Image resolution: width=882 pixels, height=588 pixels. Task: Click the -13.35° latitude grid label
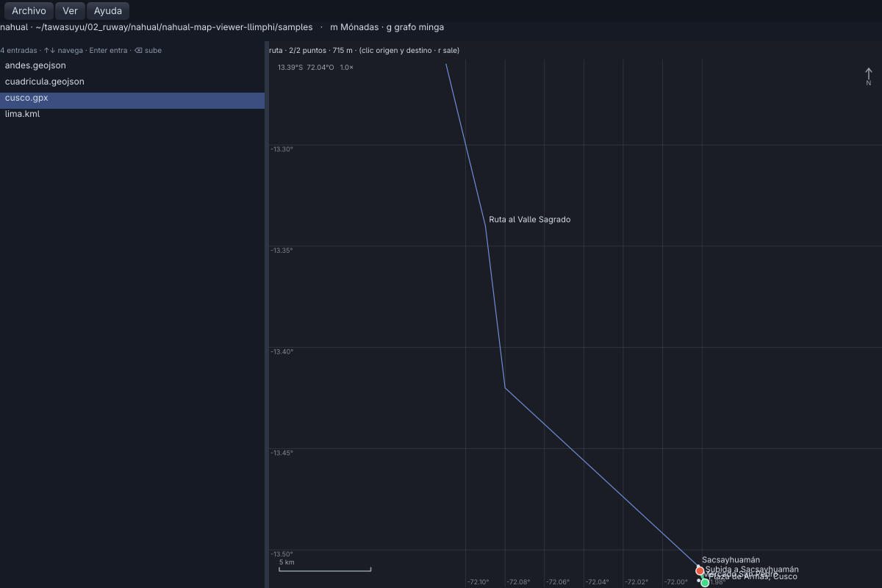282,251
